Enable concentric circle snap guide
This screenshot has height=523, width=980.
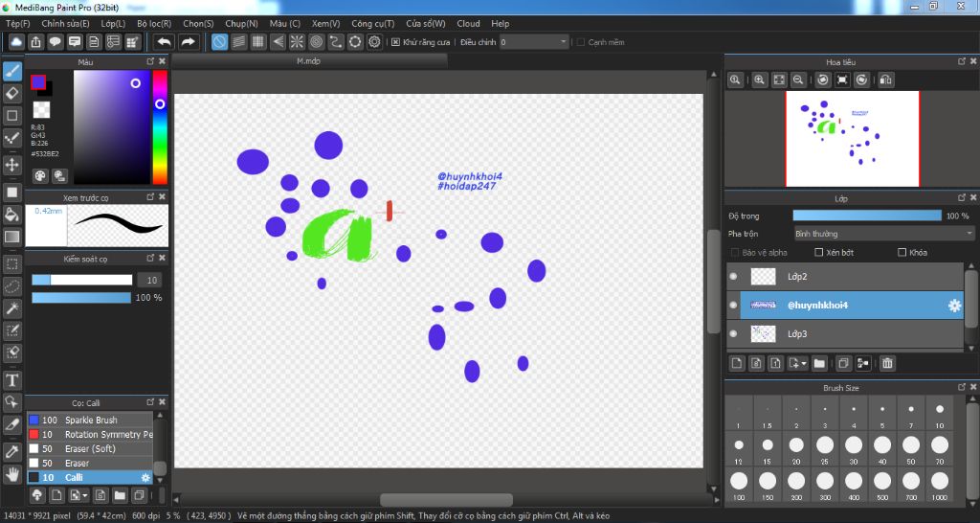point(316,42)
